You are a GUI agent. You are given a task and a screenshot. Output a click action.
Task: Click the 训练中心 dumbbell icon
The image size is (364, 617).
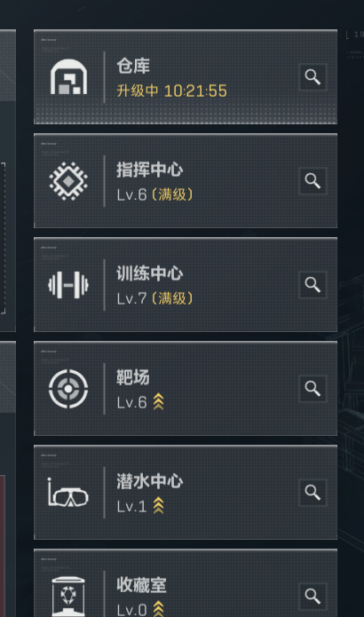click(68, 285)
